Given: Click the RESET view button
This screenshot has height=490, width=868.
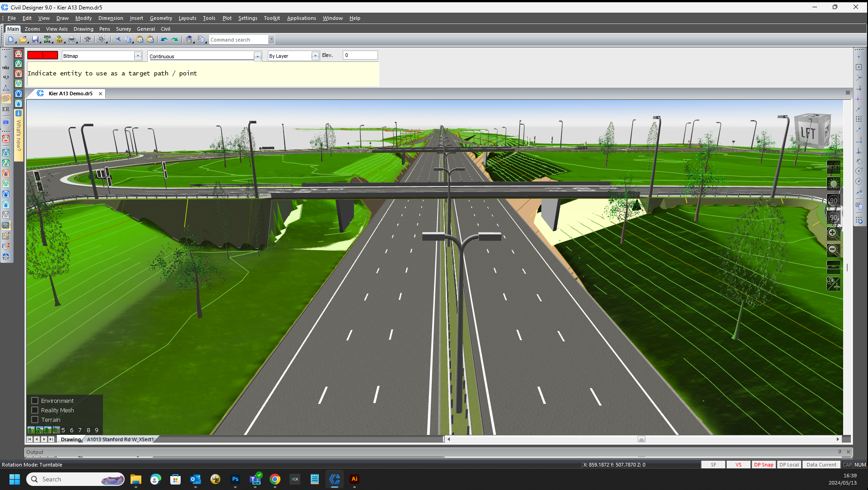Looking at the screenshot, I should [x=833, y=167].
